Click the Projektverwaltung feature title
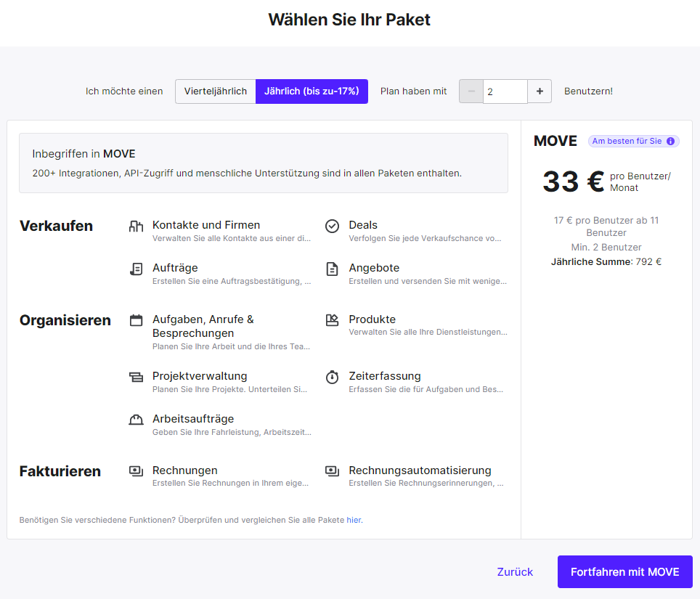The image size is (700, 599). (200, 376)
